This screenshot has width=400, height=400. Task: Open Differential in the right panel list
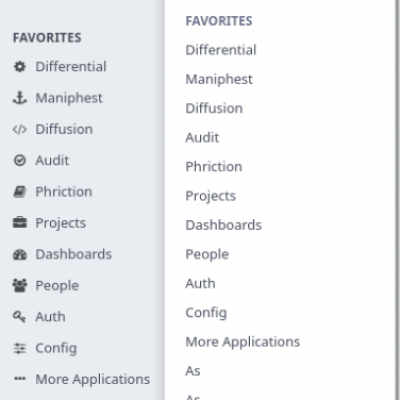pyautogui.click(x=221, y=50)
